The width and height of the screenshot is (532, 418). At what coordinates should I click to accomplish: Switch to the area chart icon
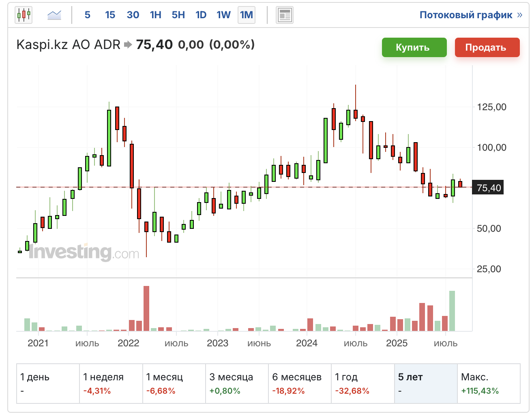54,15
